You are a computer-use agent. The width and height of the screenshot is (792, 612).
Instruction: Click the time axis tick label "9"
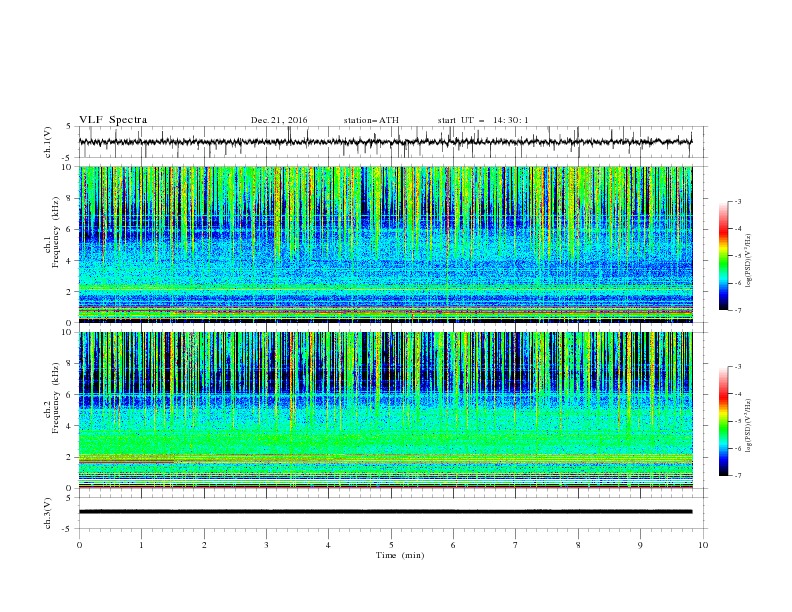pyautogui.click(x=640, y=545)
